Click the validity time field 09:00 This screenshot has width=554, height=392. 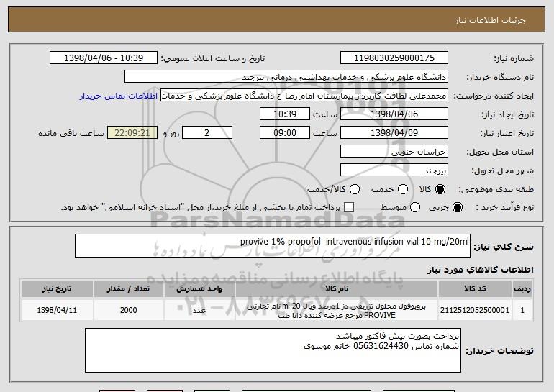(x=285, y=133)
